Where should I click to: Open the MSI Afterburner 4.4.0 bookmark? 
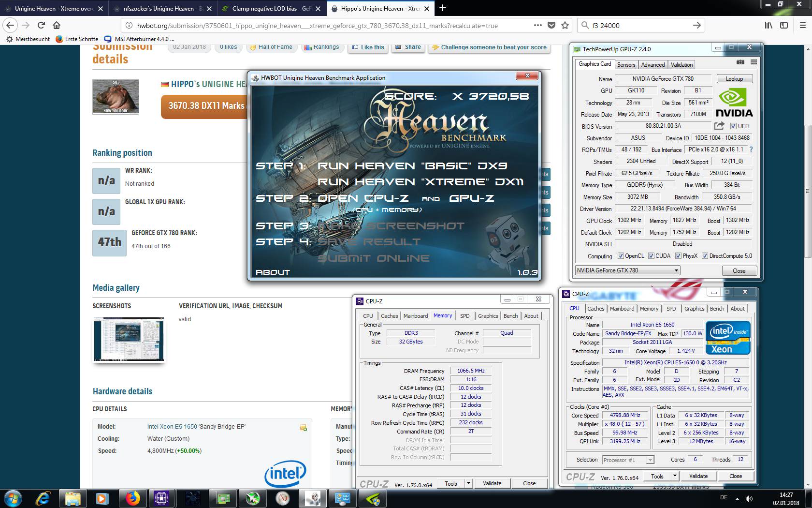click(139, 39)
